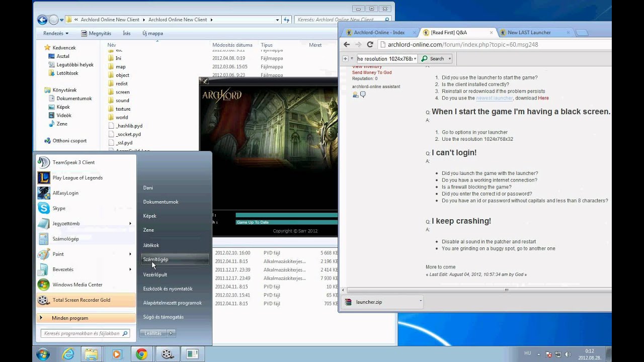Switch to Chrome from the taskbar
The width and height of the screenshot is (644, 362).
pos(141,354)
